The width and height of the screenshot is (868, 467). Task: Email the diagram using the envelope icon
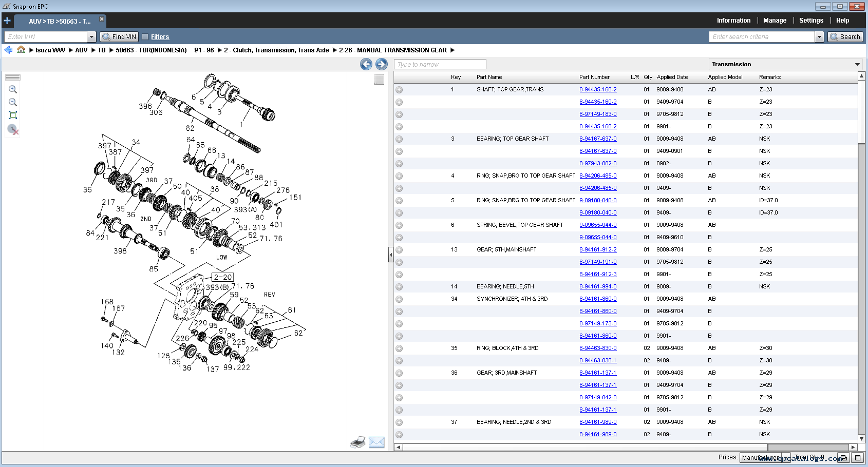(x=376, y=442)
